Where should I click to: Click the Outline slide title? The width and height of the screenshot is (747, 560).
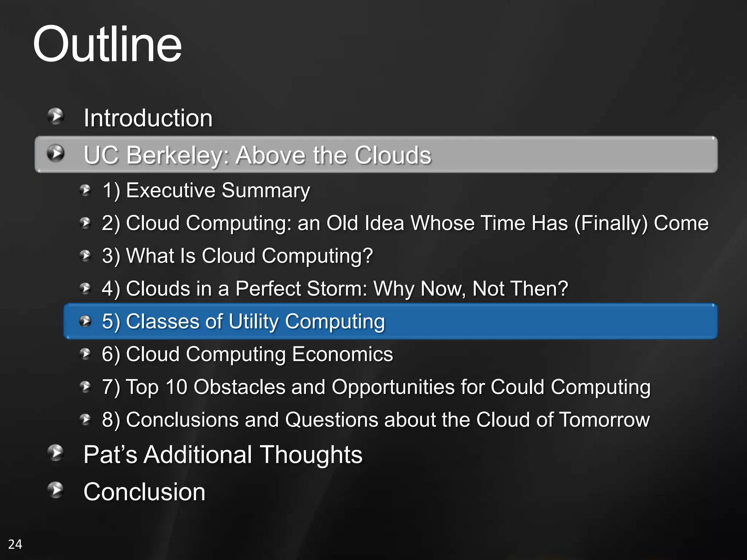[x=107, y=44]
